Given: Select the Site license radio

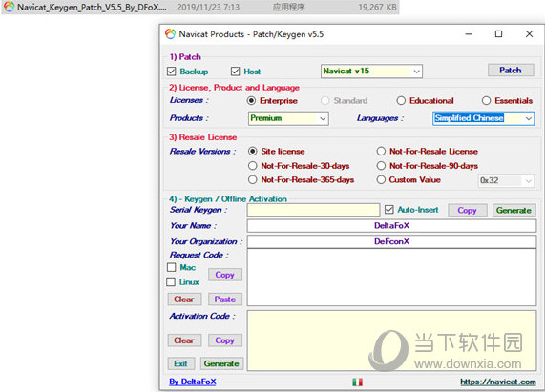Looking at the screenshot, I should pos(253,152).
